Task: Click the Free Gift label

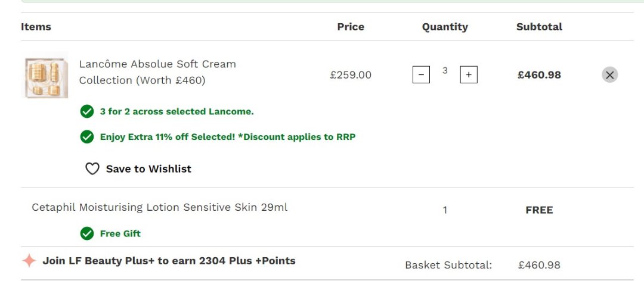Action: tap(120, 233)
